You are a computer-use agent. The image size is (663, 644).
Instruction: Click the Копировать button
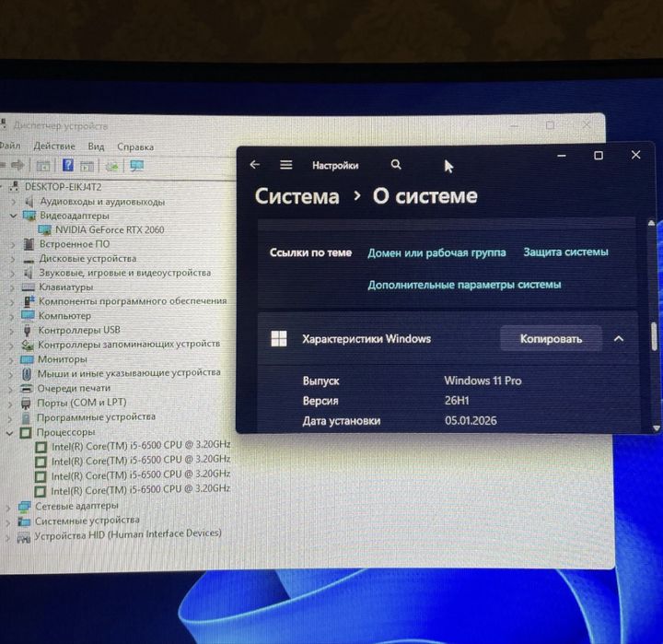tap(551, 338)
